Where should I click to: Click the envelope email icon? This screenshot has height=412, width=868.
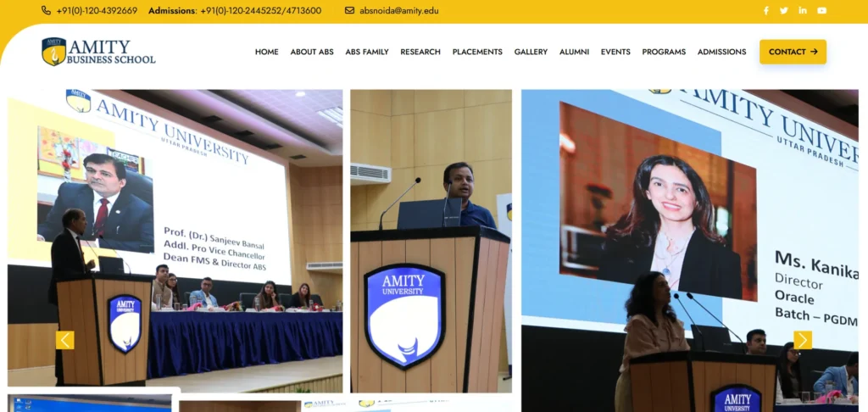click(349, 10)
